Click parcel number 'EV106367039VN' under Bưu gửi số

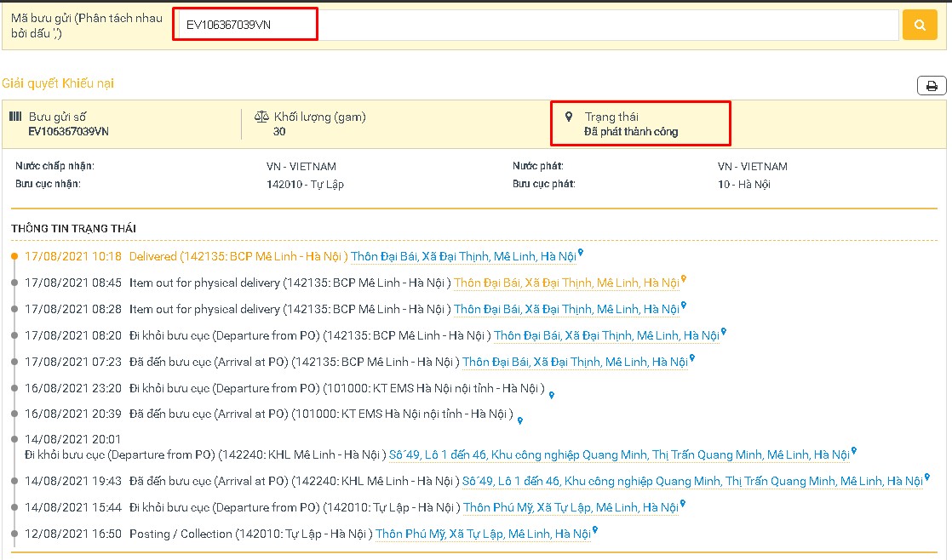tap(69, 132)
